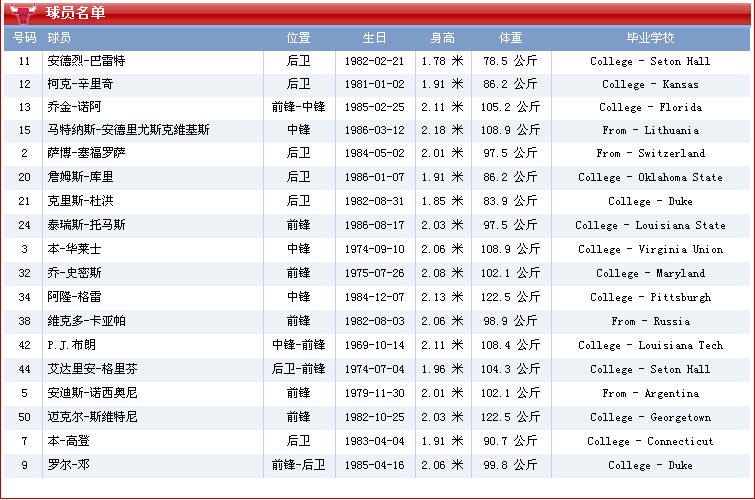Click the 球员 column header
The height and width of the screenshot is (500, 755).
click(59, 38)
